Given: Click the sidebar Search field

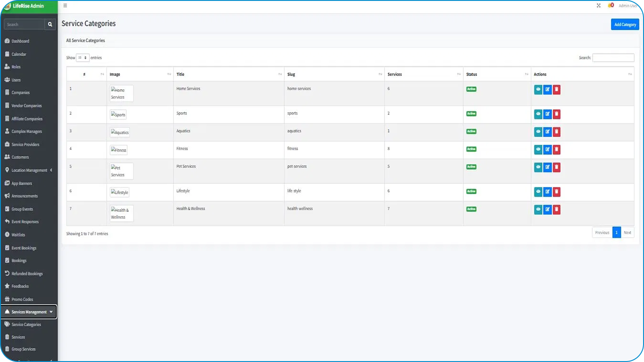Looking at the screenshot, I should (24, 24).
